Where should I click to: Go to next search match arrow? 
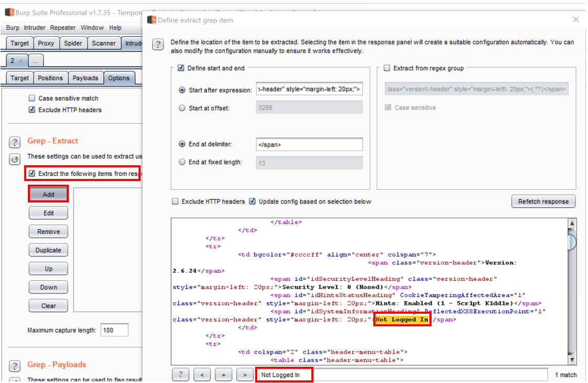click(245, 375)
